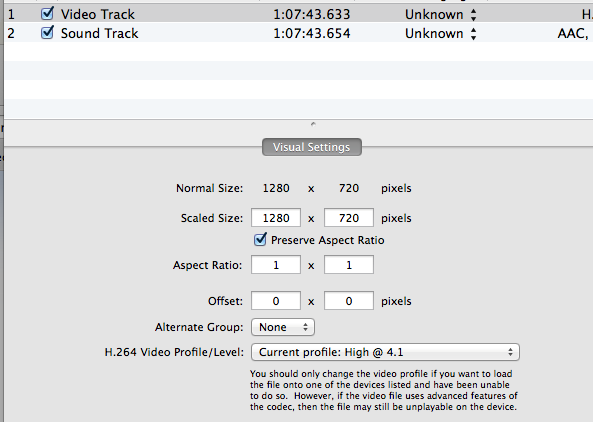Click duration 1:07:43.654 cell
The width and height of the screenshot is (593, 422).
point(312,33)
